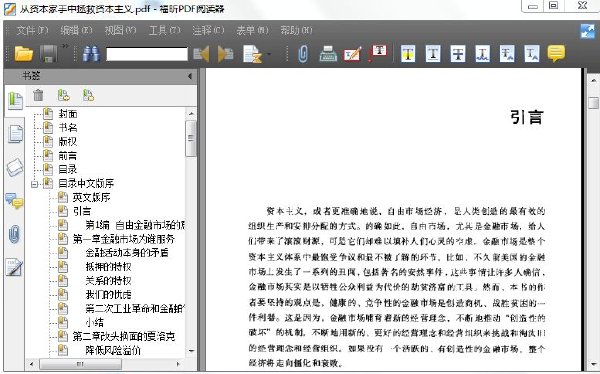Collapse all bookmarks toolbar icon
Screen dimensions: 600x374
pyautogui.click(x=88, y=95)
